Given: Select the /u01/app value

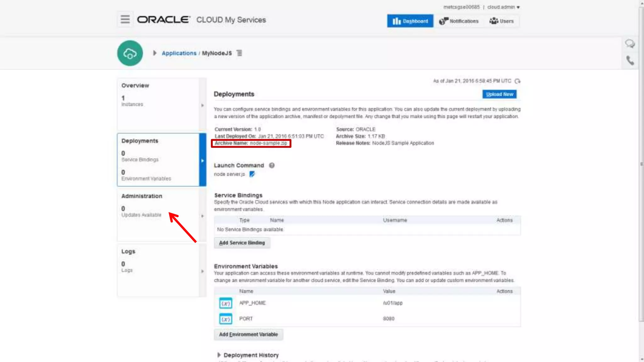Looking at the screenshot, I should point(393,303).
